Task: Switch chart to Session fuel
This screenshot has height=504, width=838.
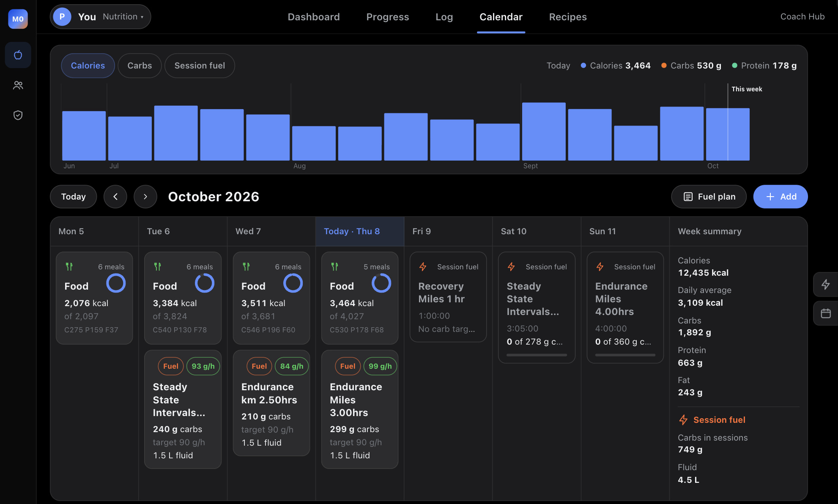Action: coord(200,66)
